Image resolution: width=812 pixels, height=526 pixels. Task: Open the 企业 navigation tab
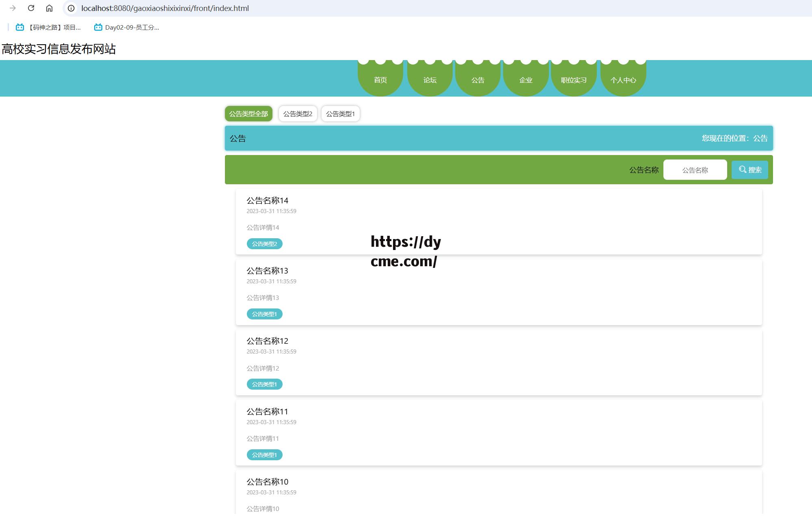525,80
